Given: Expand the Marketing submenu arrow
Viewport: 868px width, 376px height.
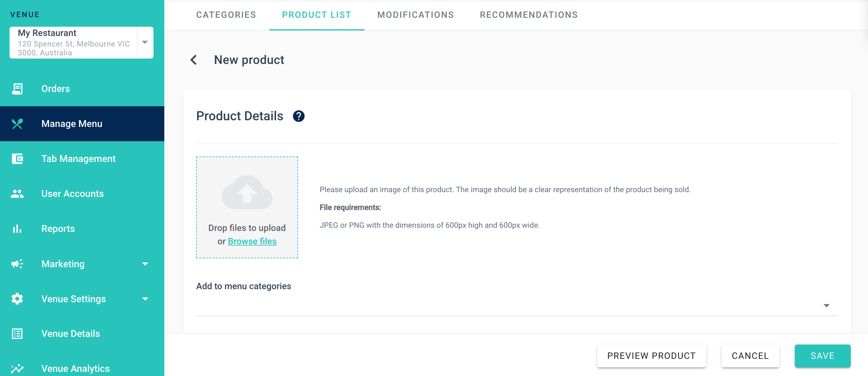Looking at the screenshot, I should pos(145,264).
